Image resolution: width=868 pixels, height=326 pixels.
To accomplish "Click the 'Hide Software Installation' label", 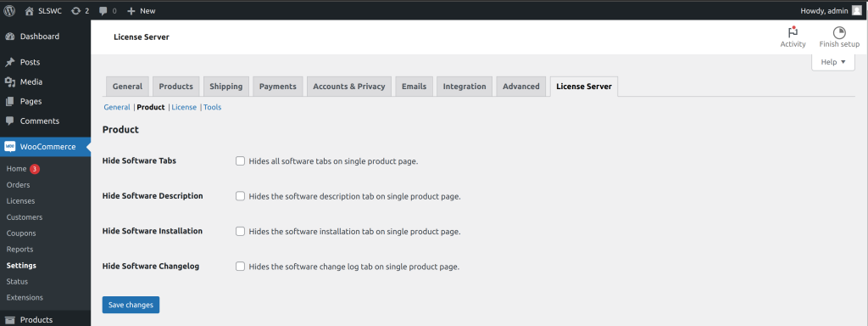I will point(153,231).
